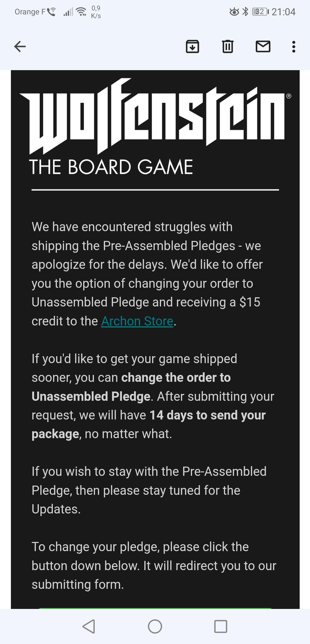Open recent apps square button

[x=221, y=626]
